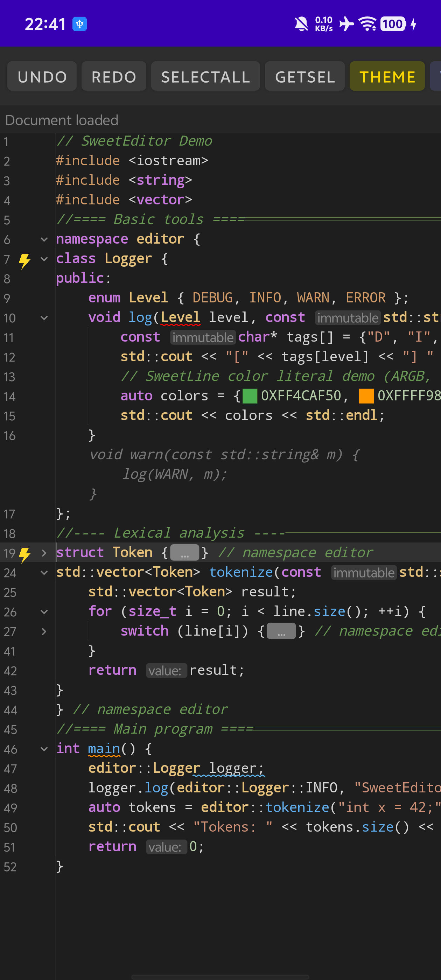Click the lightning bolt icon on line 19

[x=24, y=554]
